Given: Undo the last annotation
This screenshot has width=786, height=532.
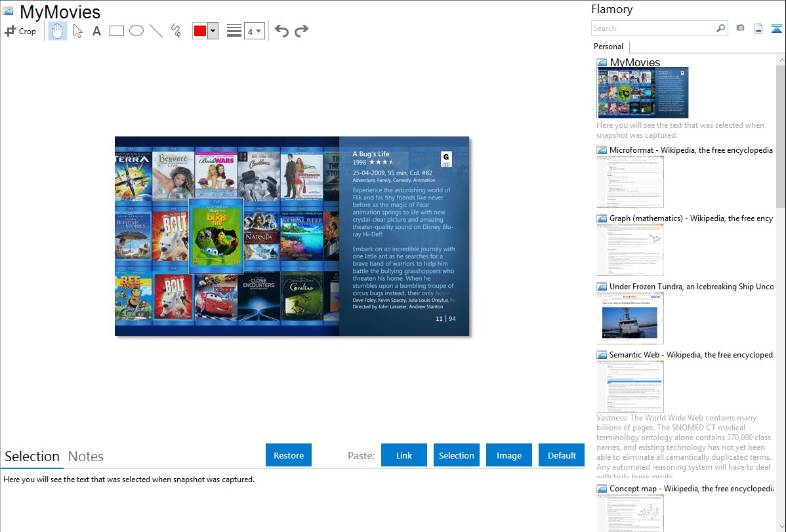Looking at the screenshot, I should click(281, 31).
